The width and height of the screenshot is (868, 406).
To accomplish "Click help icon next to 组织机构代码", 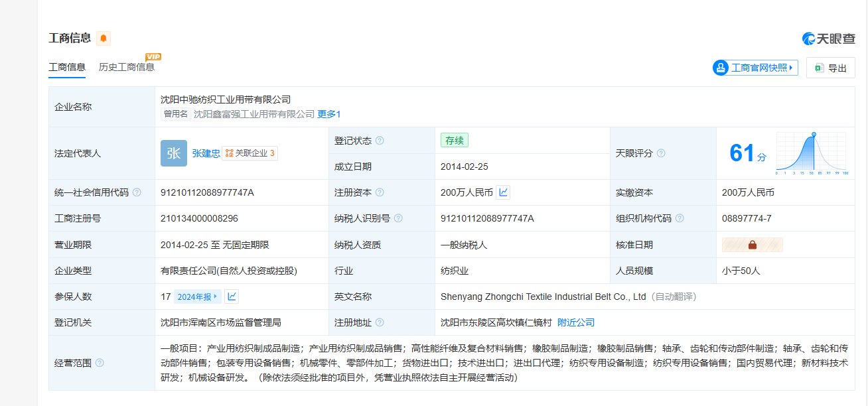I will (x=680, y=218).
